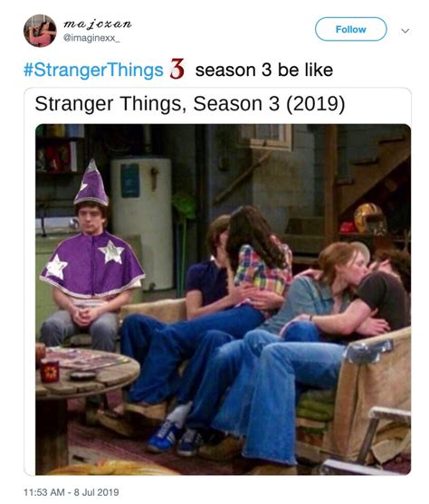429x504 pixels.
Task: Open the #StrangerThings hashtag link
Action: (93, 70)
